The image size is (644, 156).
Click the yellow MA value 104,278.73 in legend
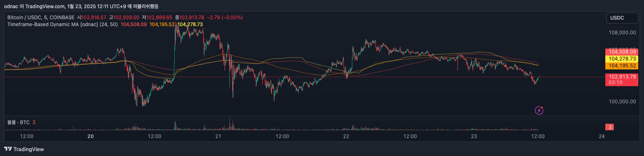click(190, 25)
